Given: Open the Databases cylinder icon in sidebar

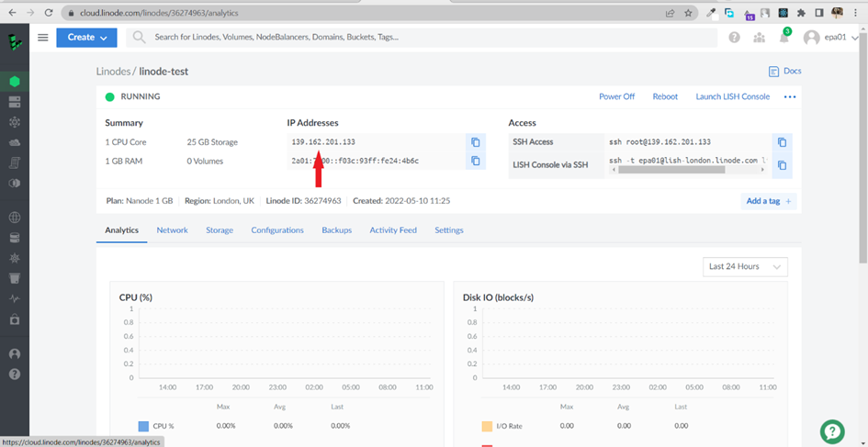Looking at the screenshot, I should pos(15,238).
